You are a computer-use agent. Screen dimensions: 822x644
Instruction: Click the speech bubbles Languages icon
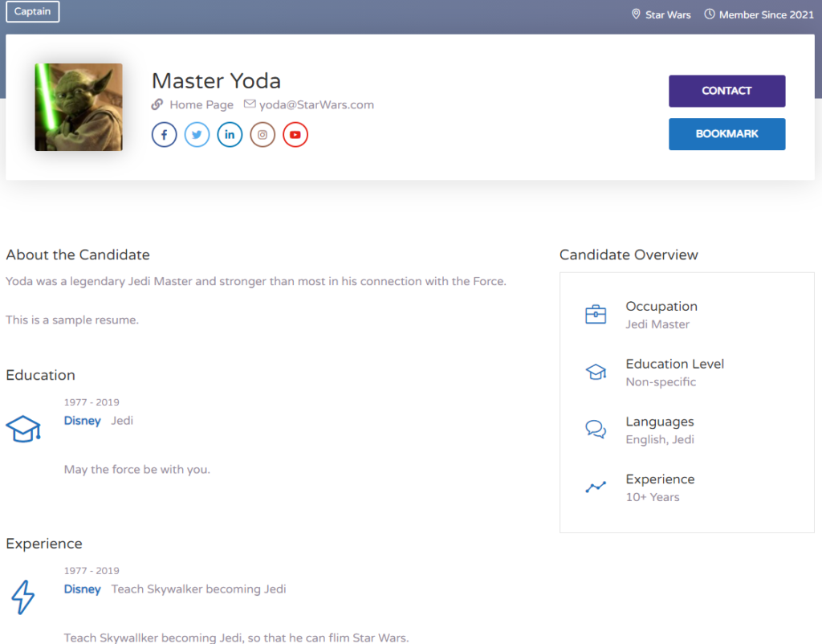pyautogui.click(x=596, y=429)
